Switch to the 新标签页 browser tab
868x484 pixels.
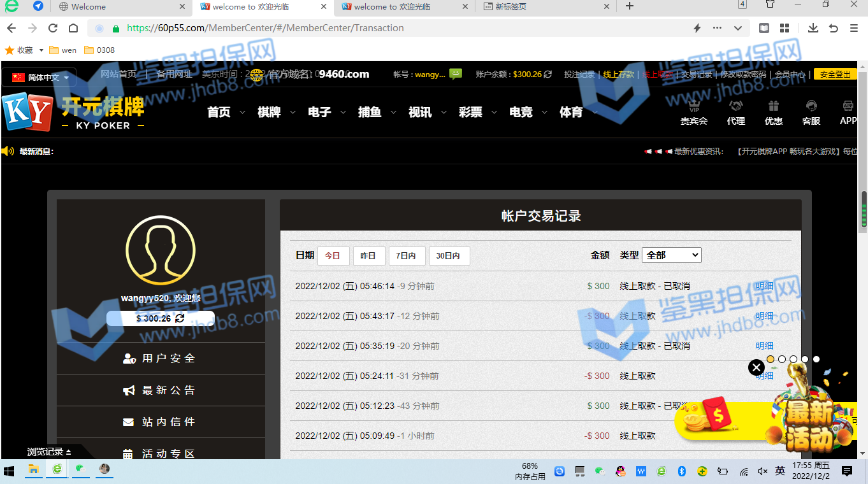tap(545, 6)
